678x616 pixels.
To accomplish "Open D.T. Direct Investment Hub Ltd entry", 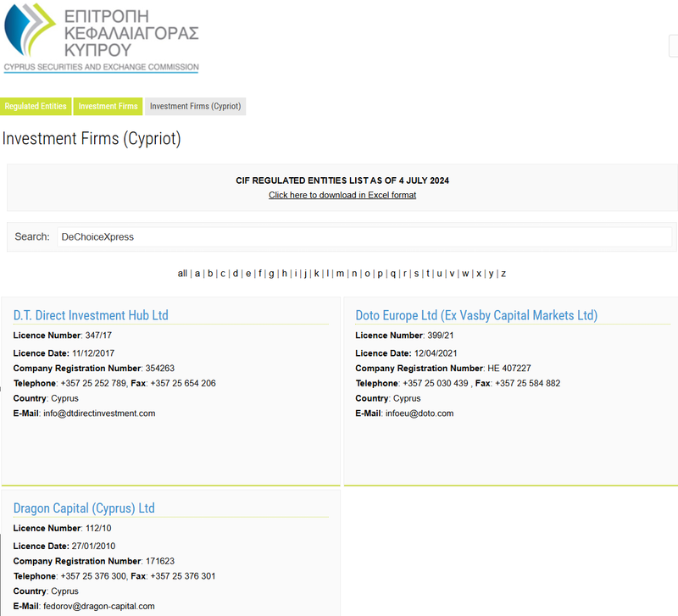I will coord(91,315).
